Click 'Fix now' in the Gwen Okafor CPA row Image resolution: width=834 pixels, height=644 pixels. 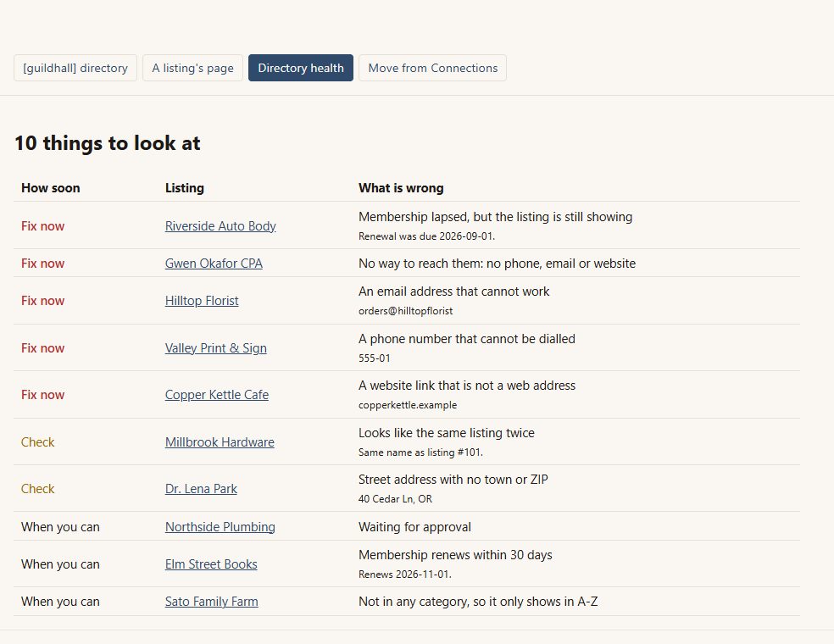42,264
